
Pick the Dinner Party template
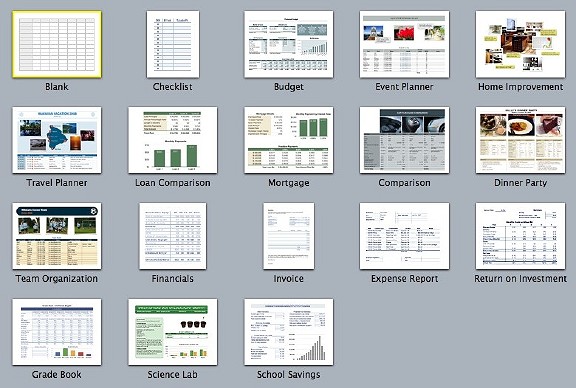[x=520, y=140]
